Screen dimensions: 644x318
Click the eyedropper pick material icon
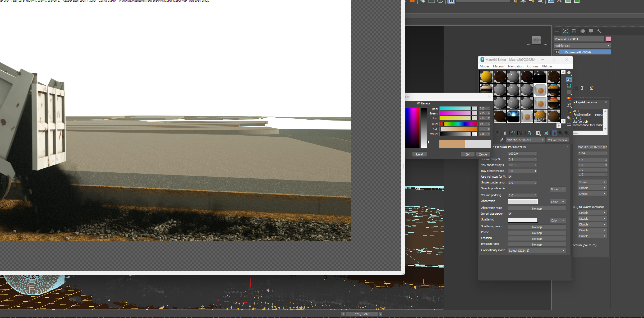(x=501, y=140)
